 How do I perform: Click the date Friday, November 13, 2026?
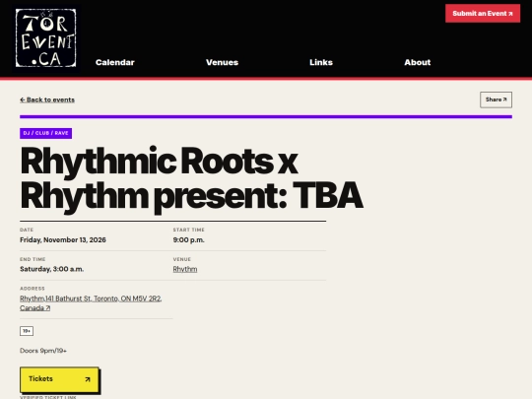coord(63,239)
